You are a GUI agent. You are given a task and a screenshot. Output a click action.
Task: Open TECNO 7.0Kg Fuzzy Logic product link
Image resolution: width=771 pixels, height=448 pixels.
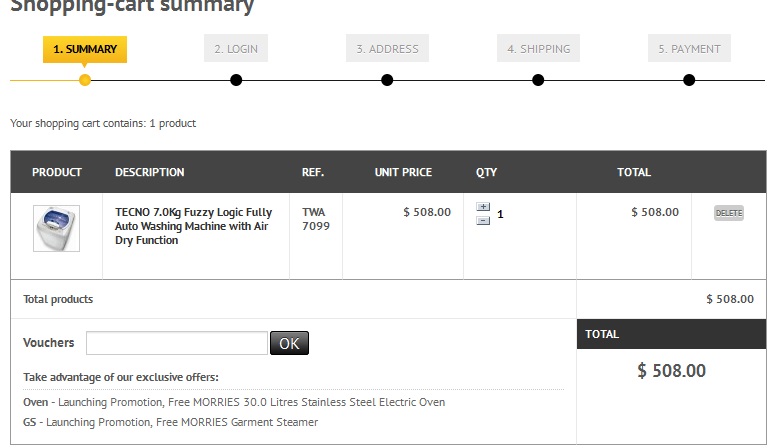[193, 226]
